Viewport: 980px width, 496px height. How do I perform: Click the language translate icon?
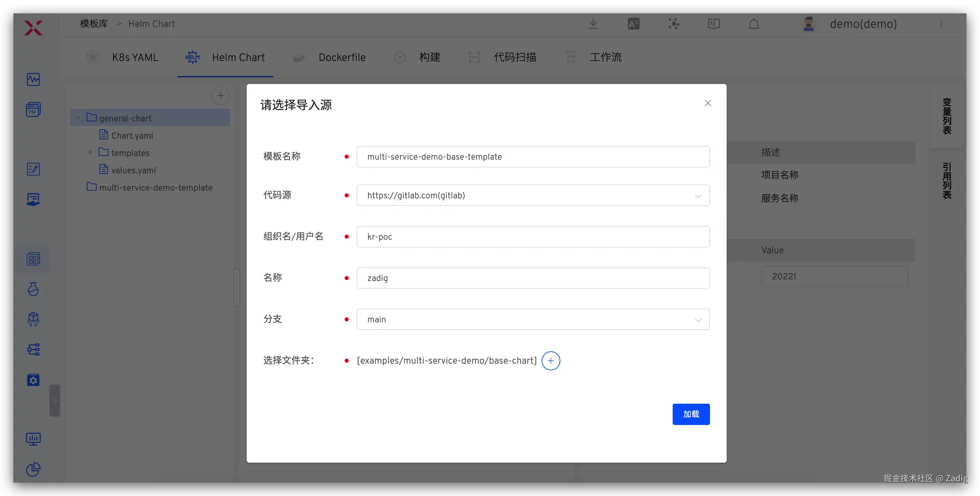coord(633,24)
